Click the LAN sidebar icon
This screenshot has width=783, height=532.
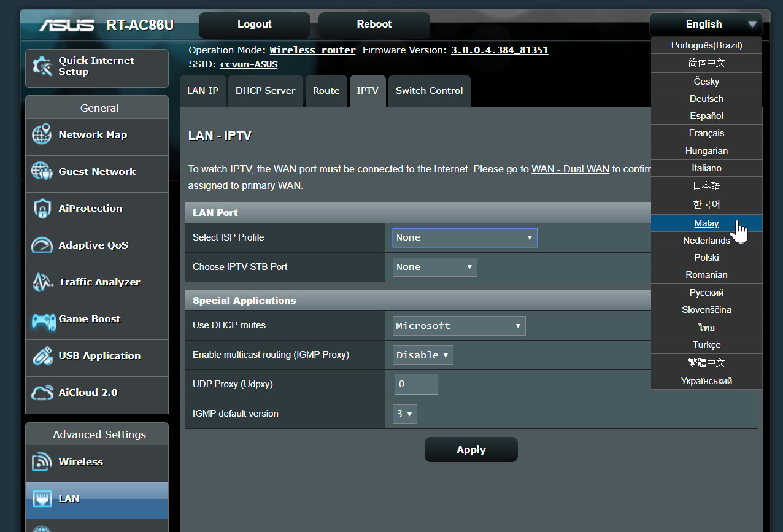(42, 499)
